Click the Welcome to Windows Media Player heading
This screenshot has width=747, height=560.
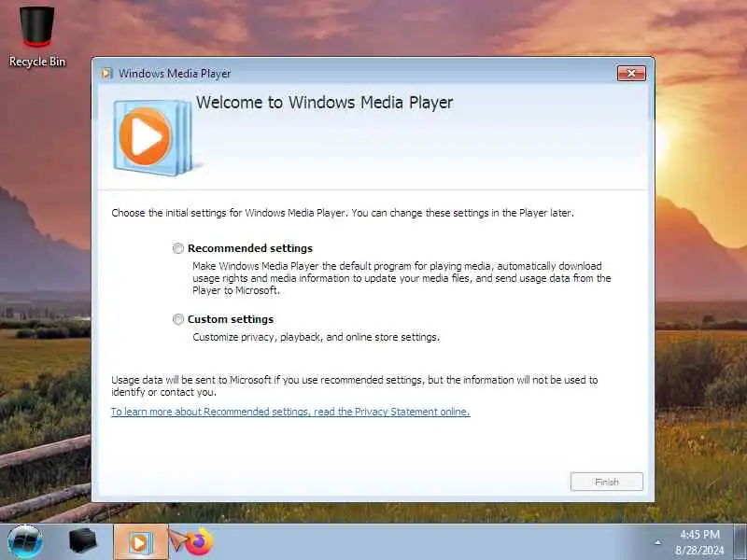[324, 103]
